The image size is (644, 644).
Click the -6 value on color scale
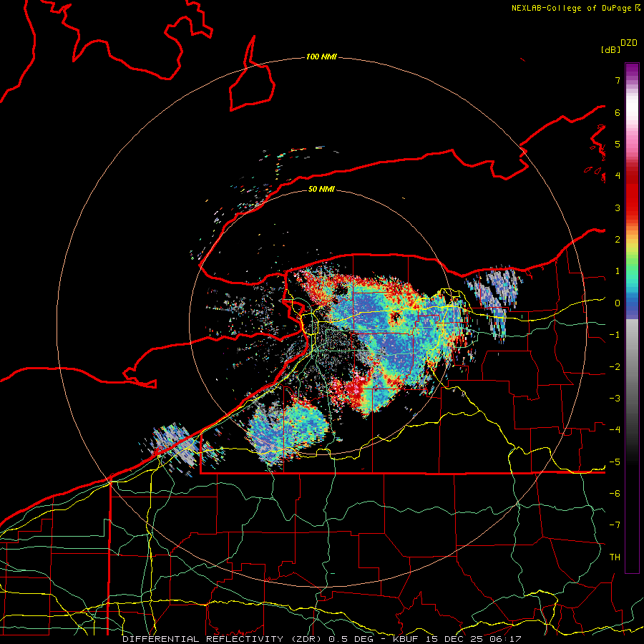tap(615, 494)
